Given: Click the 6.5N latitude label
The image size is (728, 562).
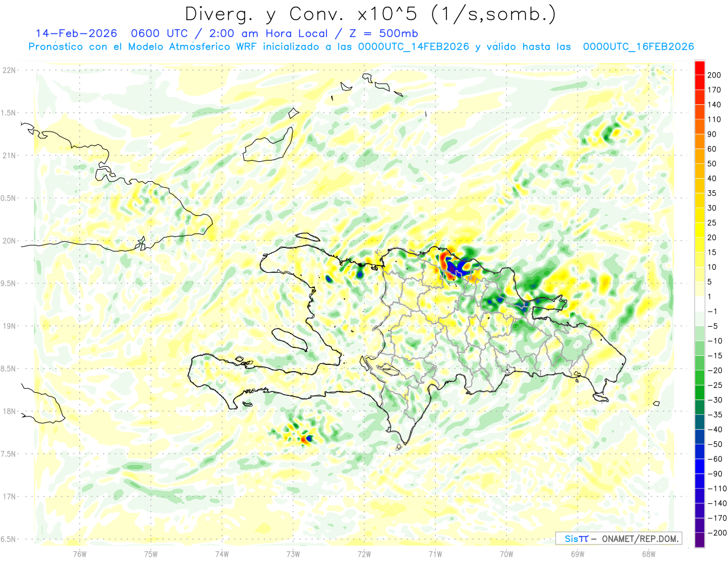Looking at the screenshot, I should pos(9,539).
